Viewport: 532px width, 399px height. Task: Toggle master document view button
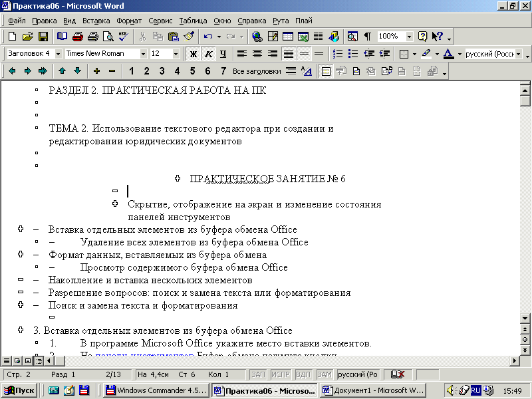click(x=326, y=71)
